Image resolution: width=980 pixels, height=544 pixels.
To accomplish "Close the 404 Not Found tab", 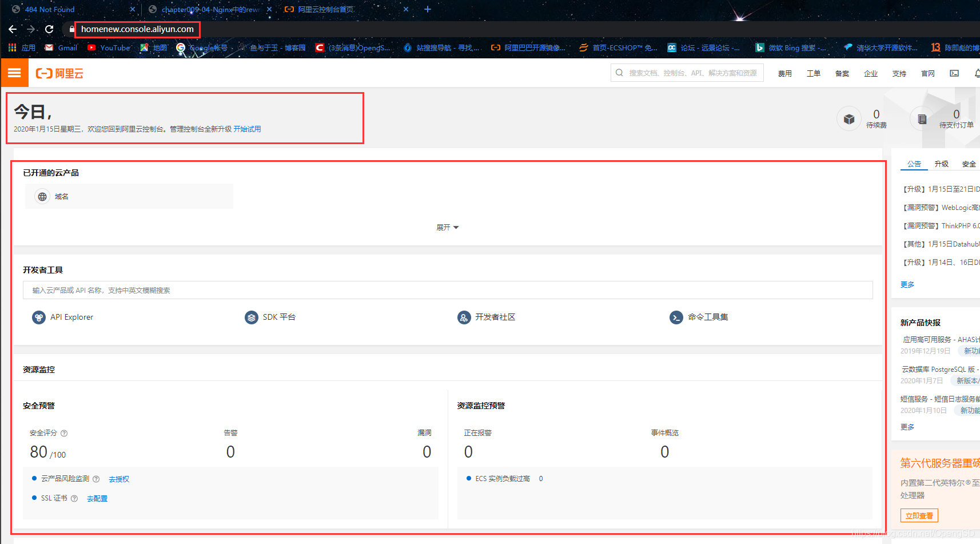I will pos(133,9).
